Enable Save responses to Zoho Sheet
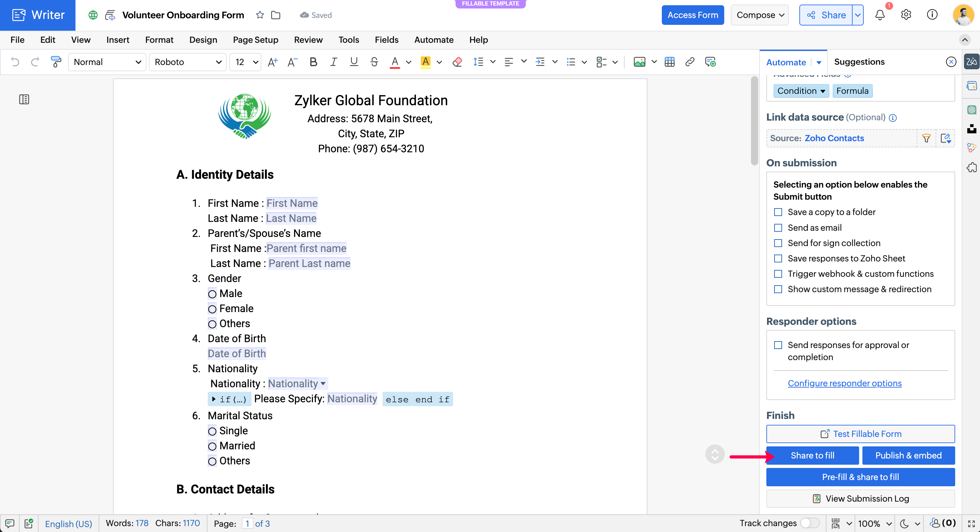Screen dimensions: 980x532 [778, 258]
